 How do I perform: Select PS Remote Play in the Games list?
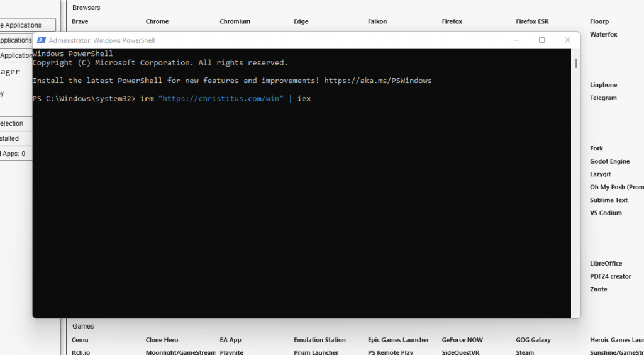point(390,352)
